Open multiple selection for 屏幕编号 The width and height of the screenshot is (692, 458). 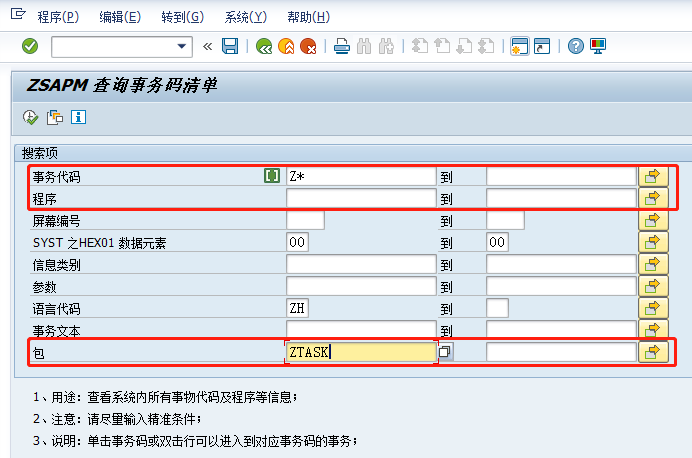click(x=653, y=220)
